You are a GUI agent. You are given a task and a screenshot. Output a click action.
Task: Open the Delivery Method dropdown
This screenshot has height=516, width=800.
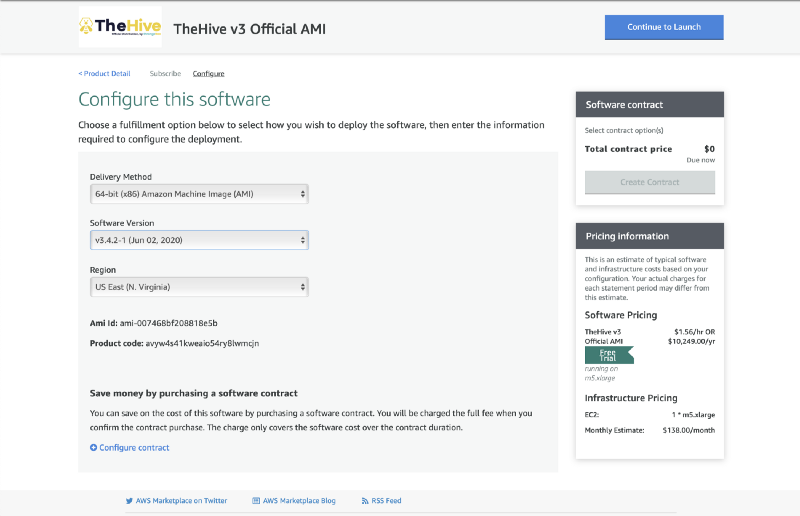[x=199, y=193]
